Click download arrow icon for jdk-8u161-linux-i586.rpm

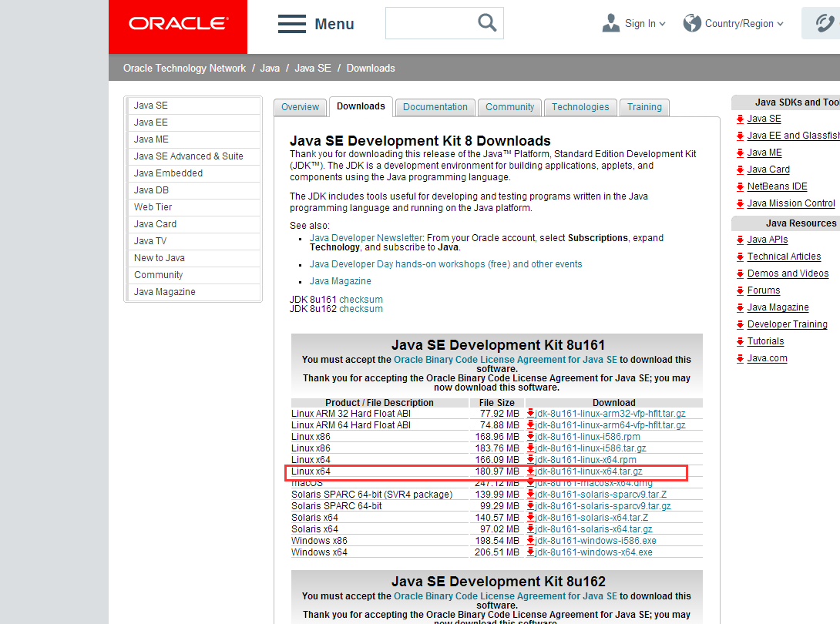click(530, 437)
